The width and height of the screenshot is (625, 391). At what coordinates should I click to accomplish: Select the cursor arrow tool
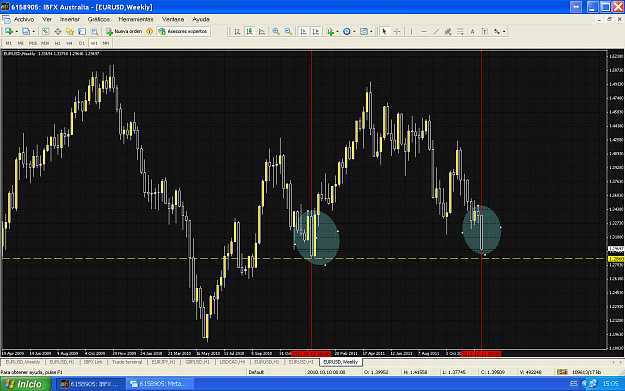pos(384,31)
